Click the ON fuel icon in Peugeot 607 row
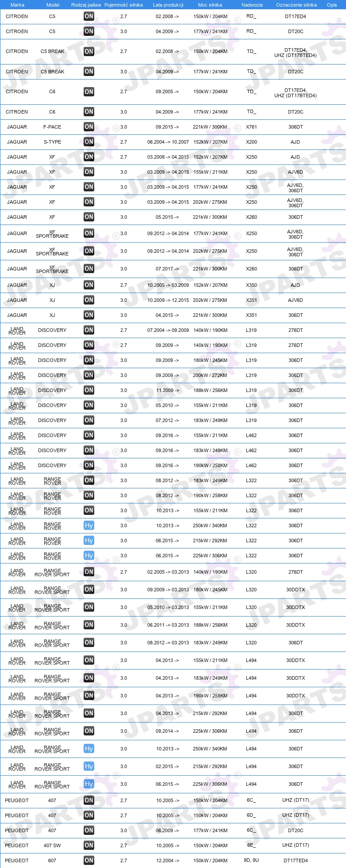 89,860
